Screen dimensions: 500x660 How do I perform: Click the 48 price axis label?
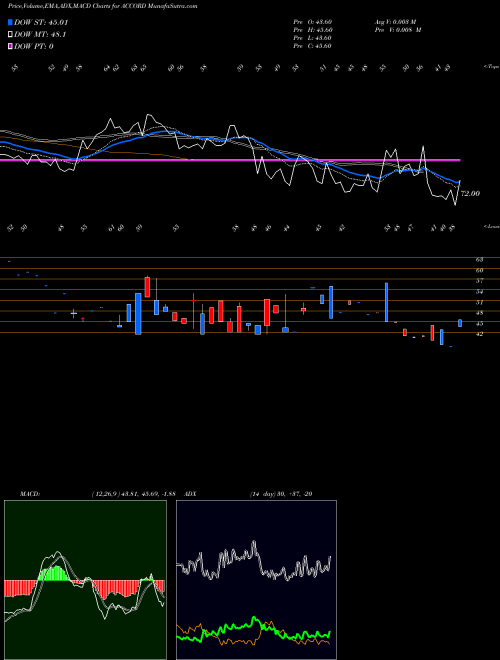tap(480, 313)
